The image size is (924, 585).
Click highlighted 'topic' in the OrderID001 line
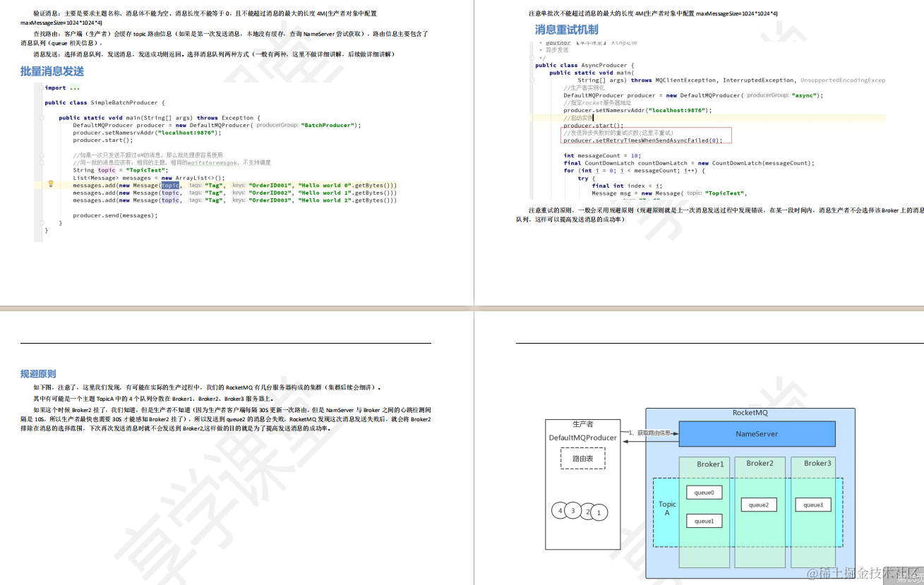170,185
